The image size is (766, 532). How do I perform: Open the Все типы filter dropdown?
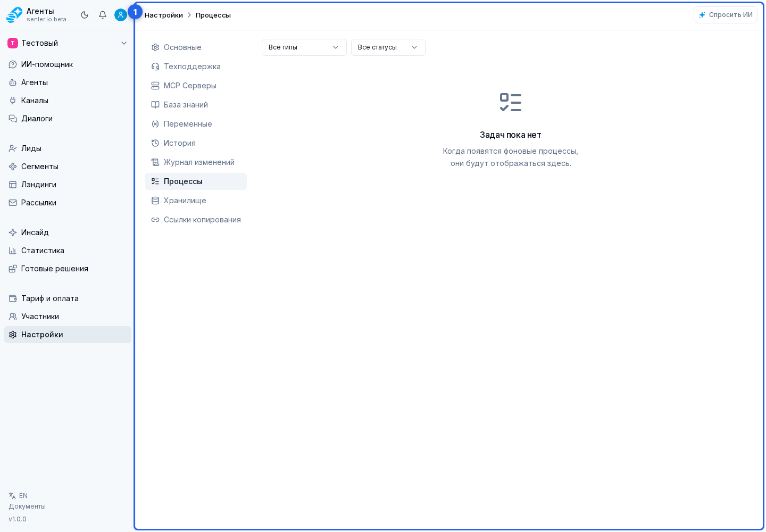304,47
